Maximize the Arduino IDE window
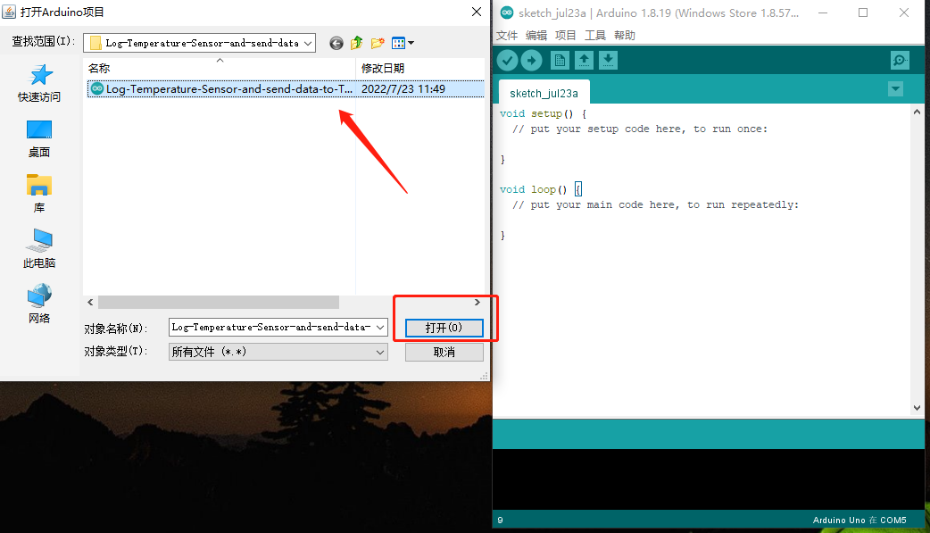 click(863, 12)
